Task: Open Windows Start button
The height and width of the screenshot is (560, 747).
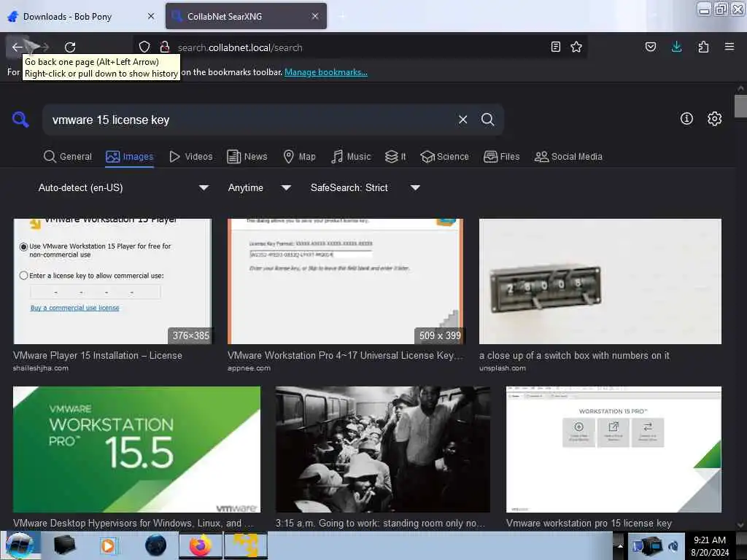Action: [20, 545]
